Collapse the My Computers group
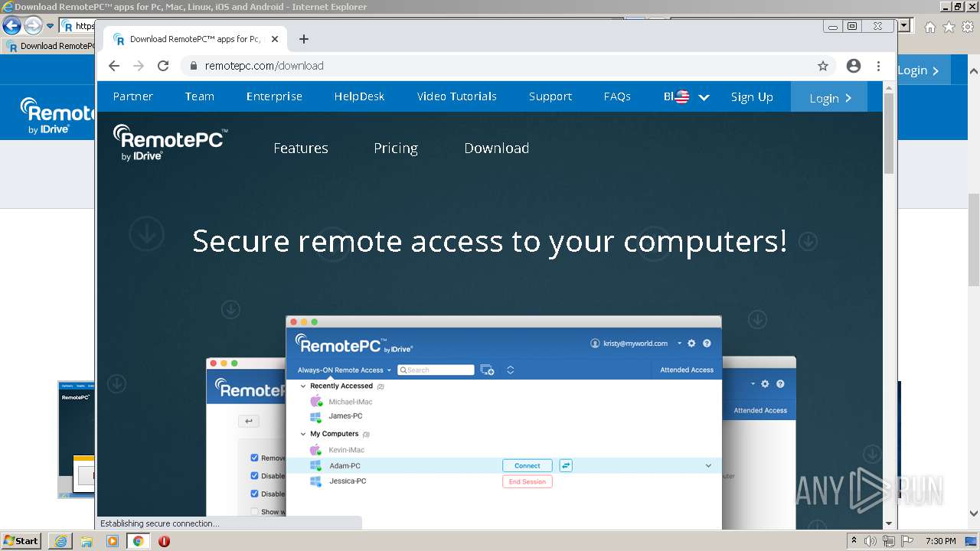This screenshot has width=980, height=551. coord(303,434)
